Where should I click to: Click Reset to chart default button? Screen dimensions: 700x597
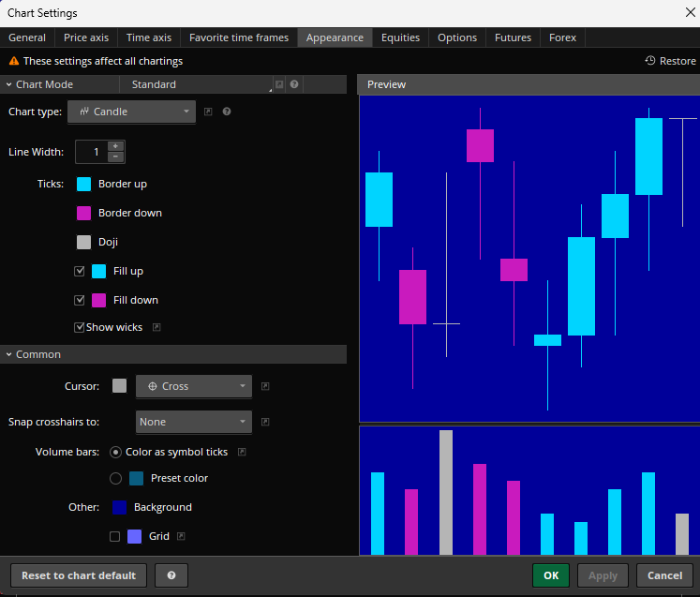[79, 575]
